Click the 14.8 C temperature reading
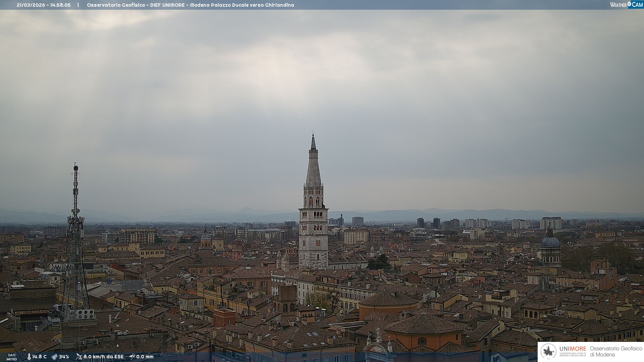Viewport: 644px width, 362px height. coord(40,357)
